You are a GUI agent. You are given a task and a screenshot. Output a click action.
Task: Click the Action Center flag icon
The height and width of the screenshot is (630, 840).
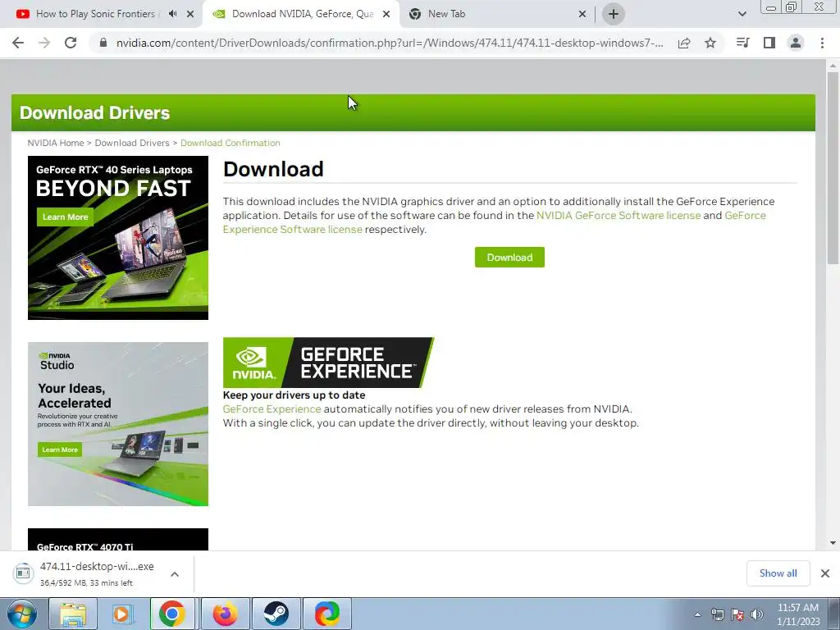tap(737, 614)
